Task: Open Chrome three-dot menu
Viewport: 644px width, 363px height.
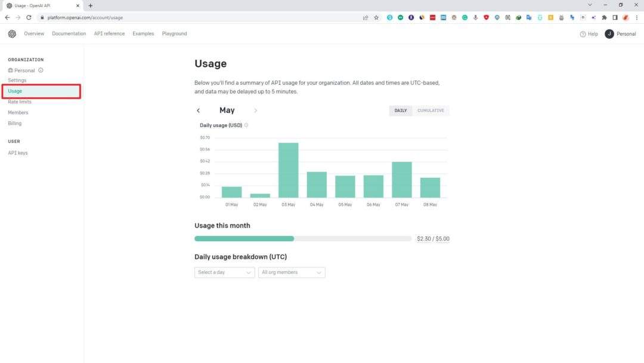Action: click(x=637, y=18)
